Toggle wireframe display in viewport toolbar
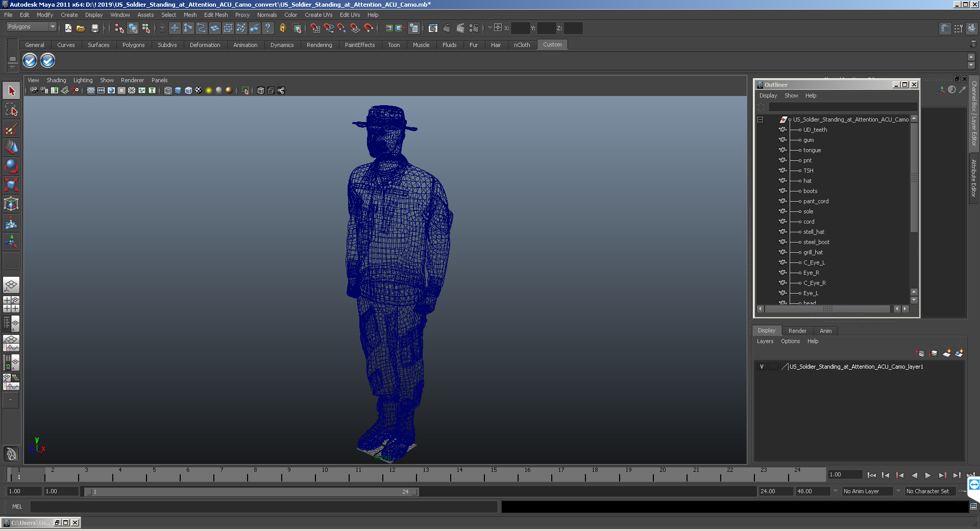Viewport: 980px width, 531px height. click(x=168, y=90)
